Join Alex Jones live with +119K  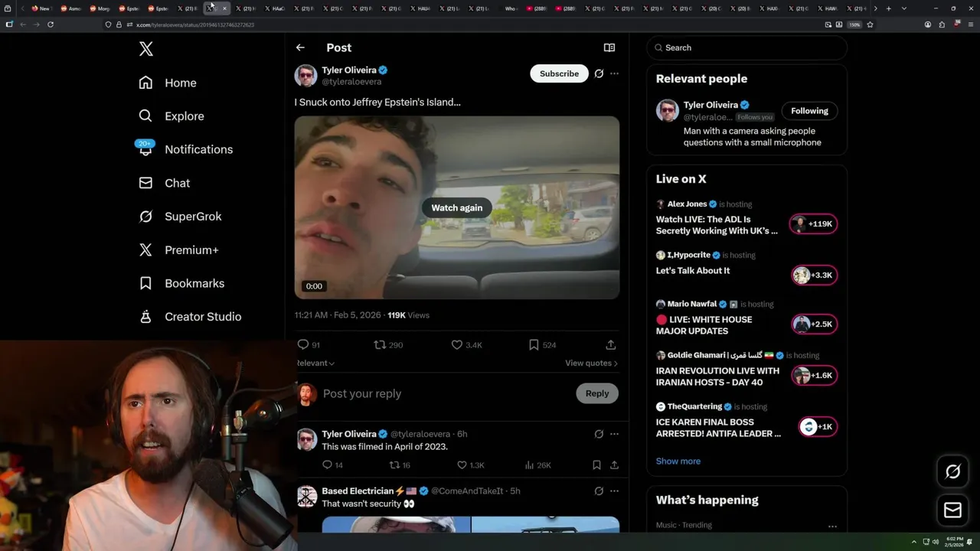pos(813,224)
